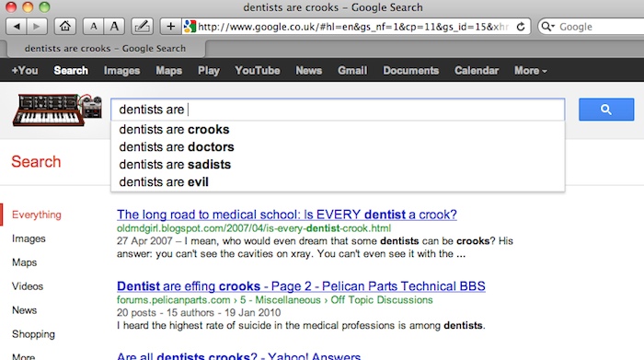Select the 'dentists are crooks' browser tab
644x360 pixels.
click(105, 49)
